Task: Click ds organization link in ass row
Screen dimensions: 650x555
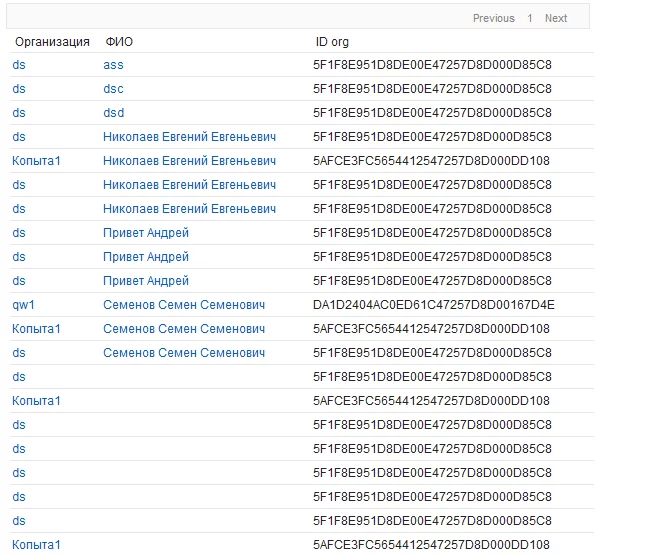Action: click(19, 65)
